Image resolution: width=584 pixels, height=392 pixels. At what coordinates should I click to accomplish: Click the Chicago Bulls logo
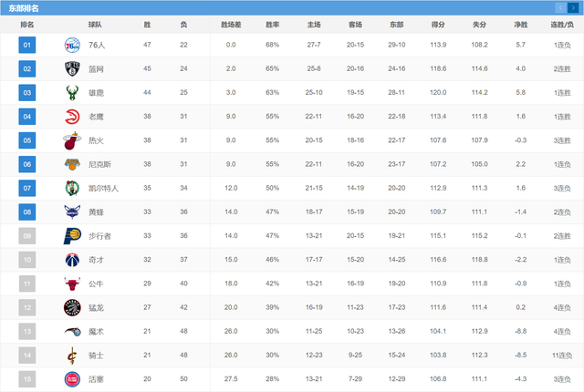click(x=72, y=284)
